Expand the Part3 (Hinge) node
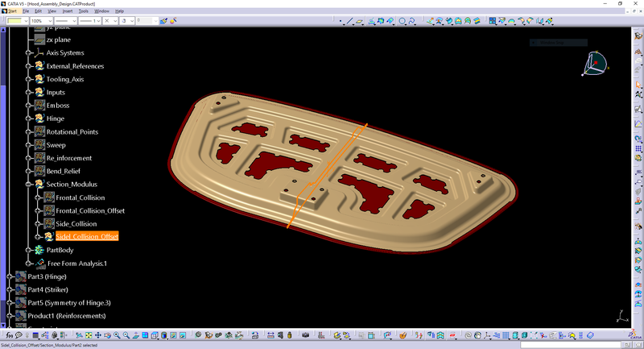 pyautogui.click(x=10, y=276)
